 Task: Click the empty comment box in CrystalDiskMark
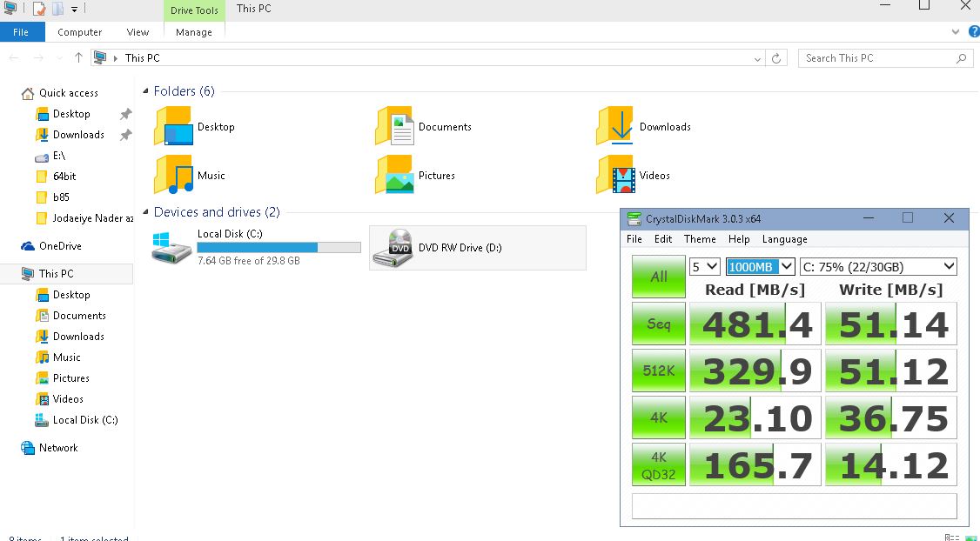pyautogui.click(x=795, y=506)
